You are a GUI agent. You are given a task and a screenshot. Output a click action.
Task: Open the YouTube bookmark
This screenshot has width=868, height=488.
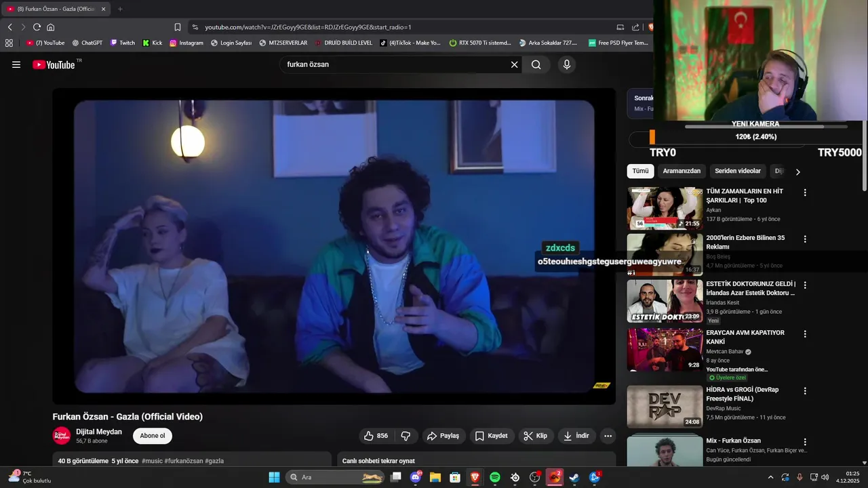pos(45,43)
